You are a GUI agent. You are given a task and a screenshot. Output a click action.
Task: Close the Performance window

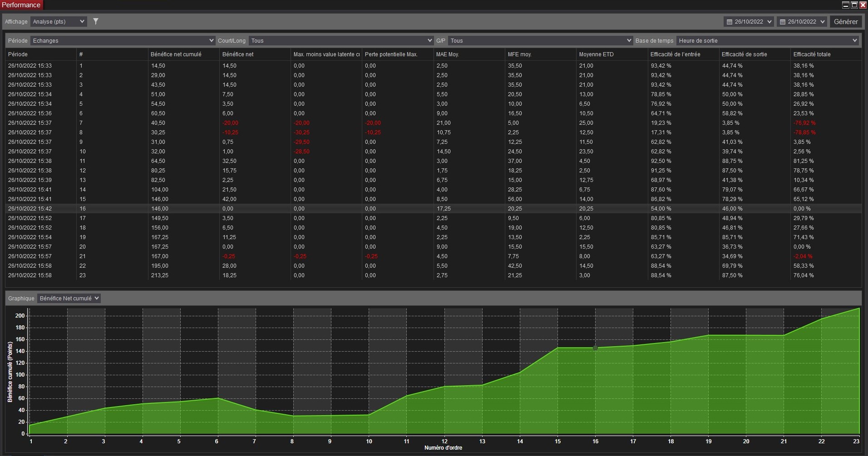[x=863, y=5]
